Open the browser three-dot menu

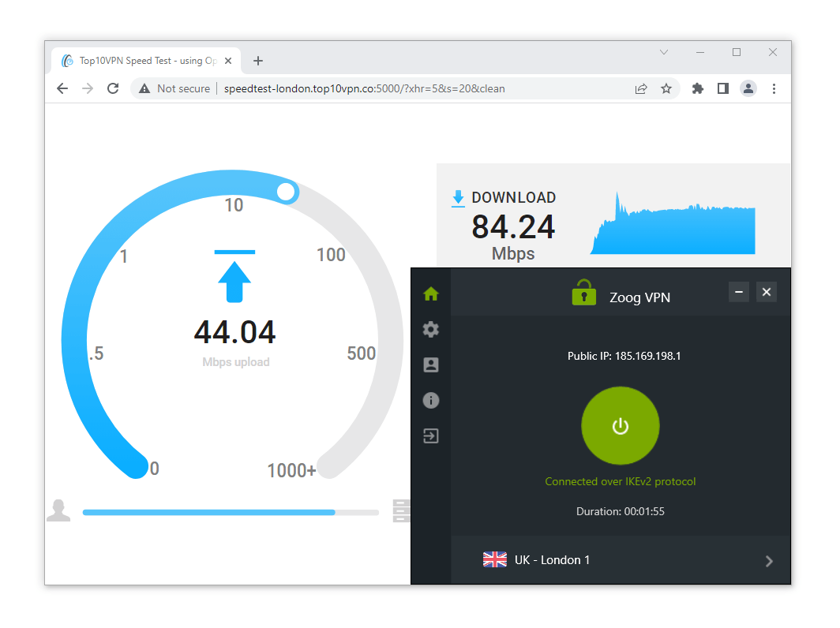[x=774, y=88]
